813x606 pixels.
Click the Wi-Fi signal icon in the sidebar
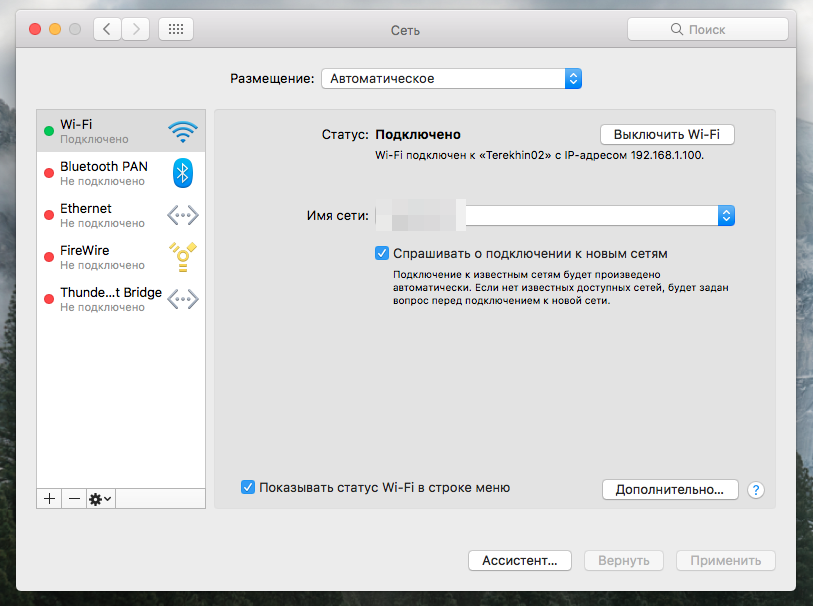(183, 132)
